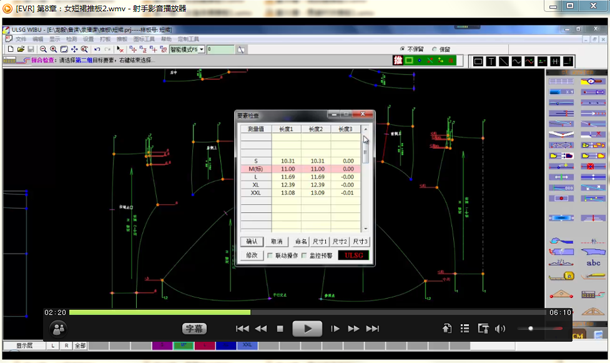Viewport: 610px width, 363px height.
Task: Click the new file icon in toolbar
Action: (x=11, y=49)
